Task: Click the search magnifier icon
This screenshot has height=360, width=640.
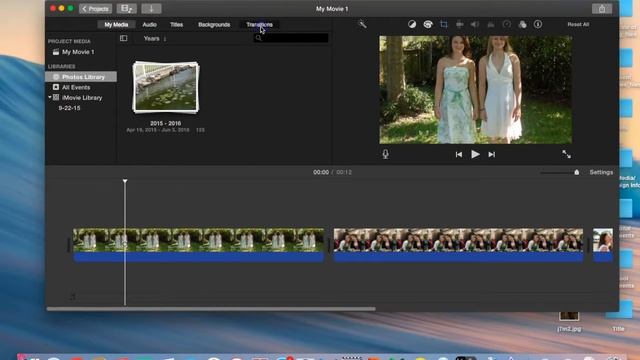Action: (x=258, y=38)
